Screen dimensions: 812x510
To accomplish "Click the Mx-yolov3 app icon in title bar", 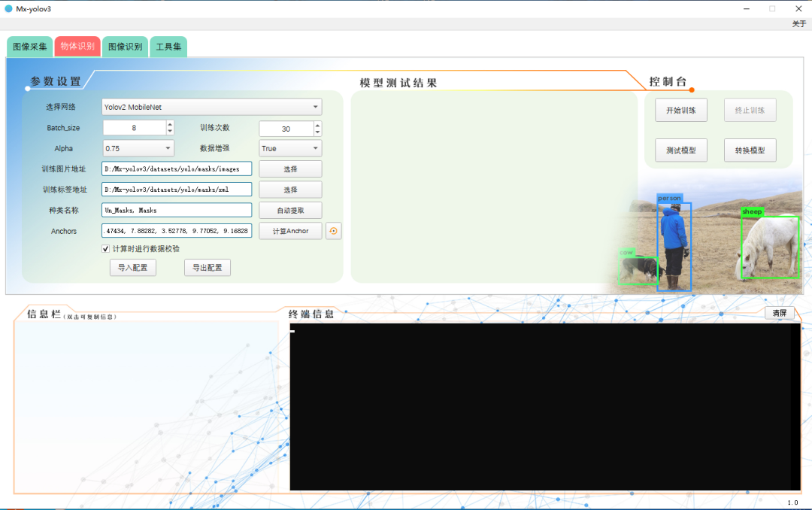I will click(8, 9).
